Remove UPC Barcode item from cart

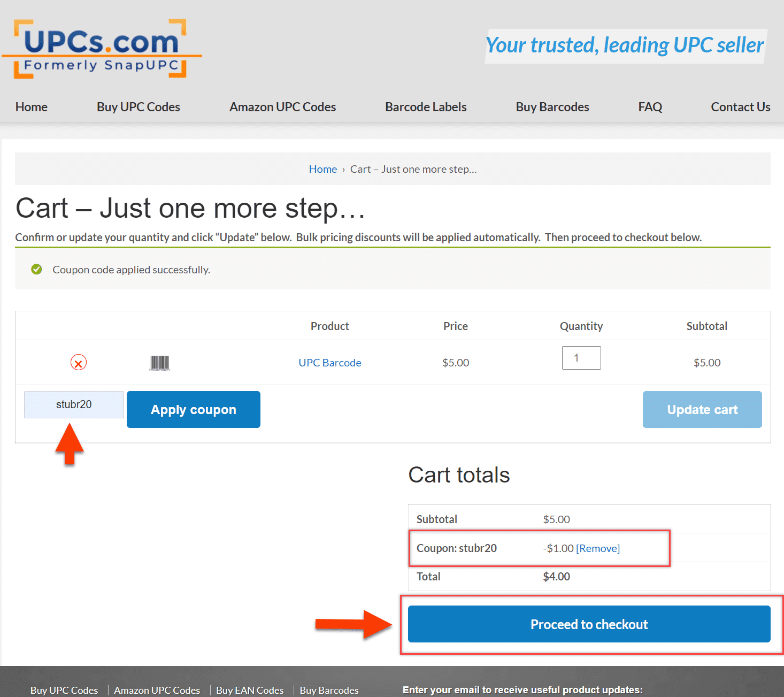tap(79, 363)
